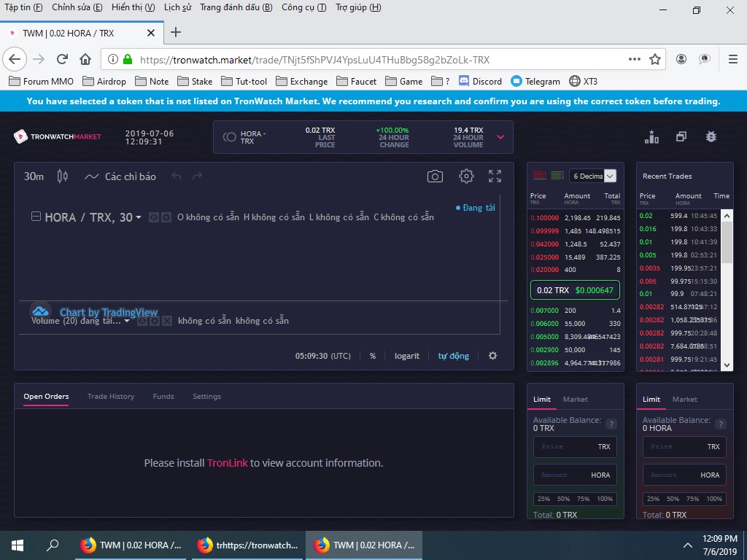Open Windows Start menu
The image size is (747, 560).
click(18, 545)
